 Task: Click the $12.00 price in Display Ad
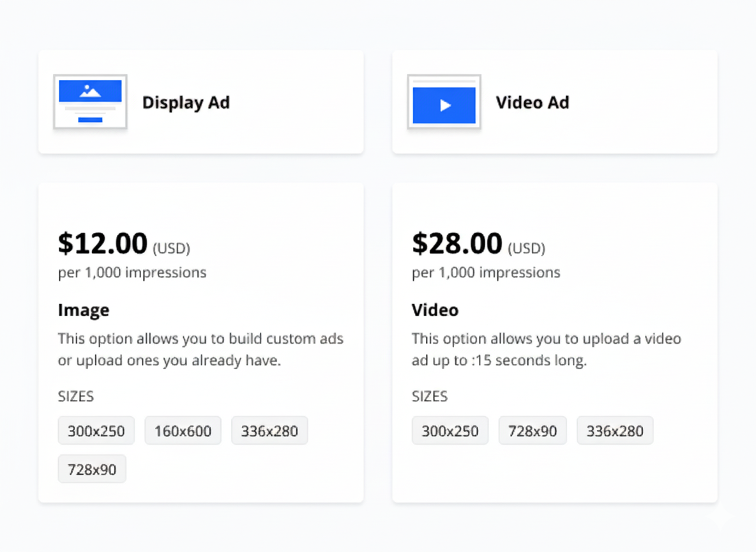(103, 243)
